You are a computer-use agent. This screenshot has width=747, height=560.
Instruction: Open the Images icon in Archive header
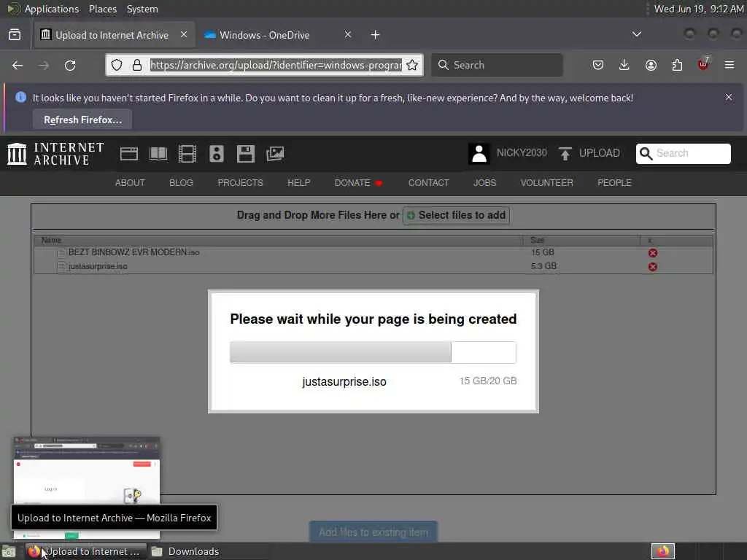tap(275, 154)
